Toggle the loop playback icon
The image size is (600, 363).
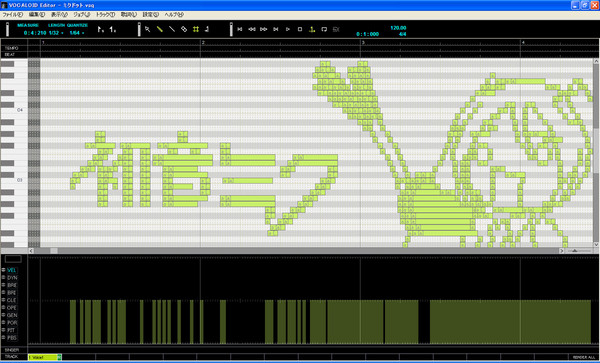pyautogui.click(x=324, y=29)
